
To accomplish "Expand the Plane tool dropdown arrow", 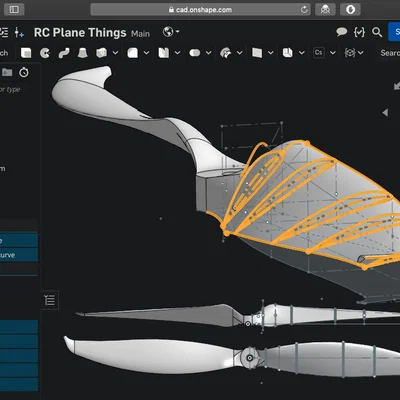I will [271, 53].
